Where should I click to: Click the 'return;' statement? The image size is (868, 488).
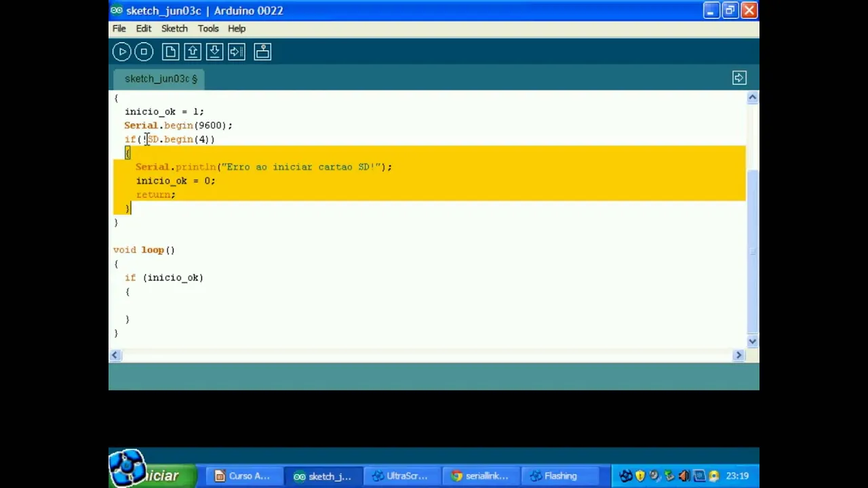point(155,195)
